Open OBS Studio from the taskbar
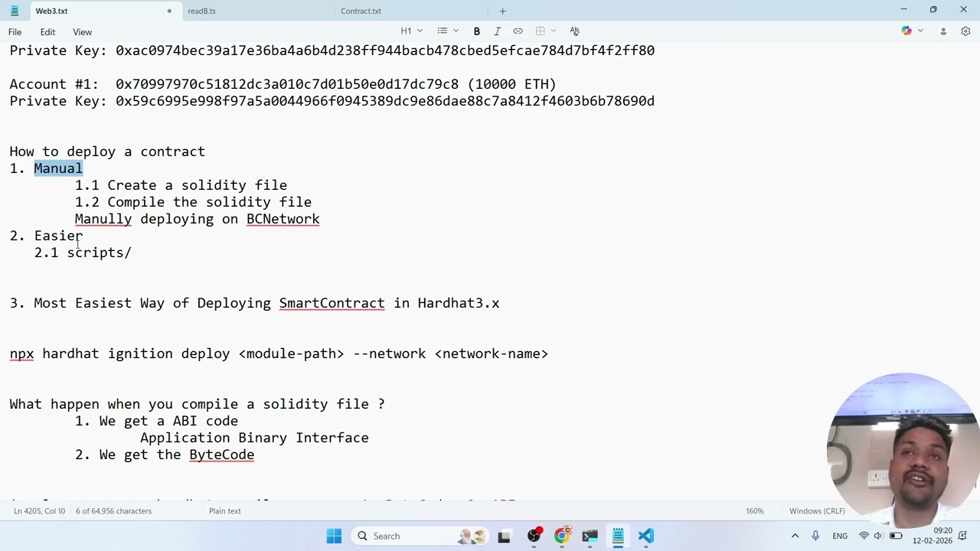980x551 pixels. coord(534,536)
